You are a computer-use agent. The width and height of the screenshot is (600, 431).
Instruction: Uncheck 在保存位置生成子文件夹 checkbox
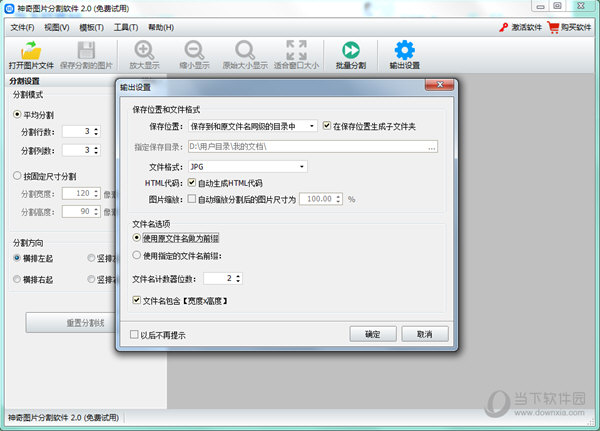(327, 126)
